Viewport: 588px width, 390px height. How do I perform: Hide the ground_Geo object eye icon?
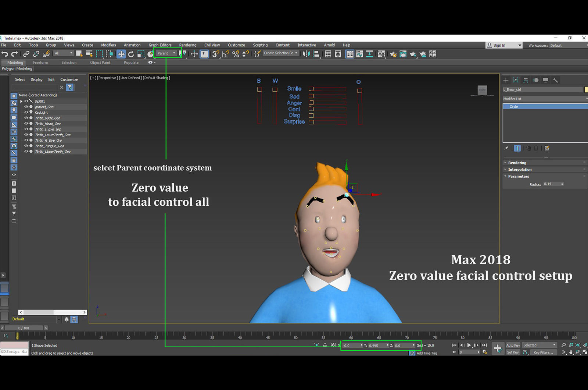(x=26, y=107)
